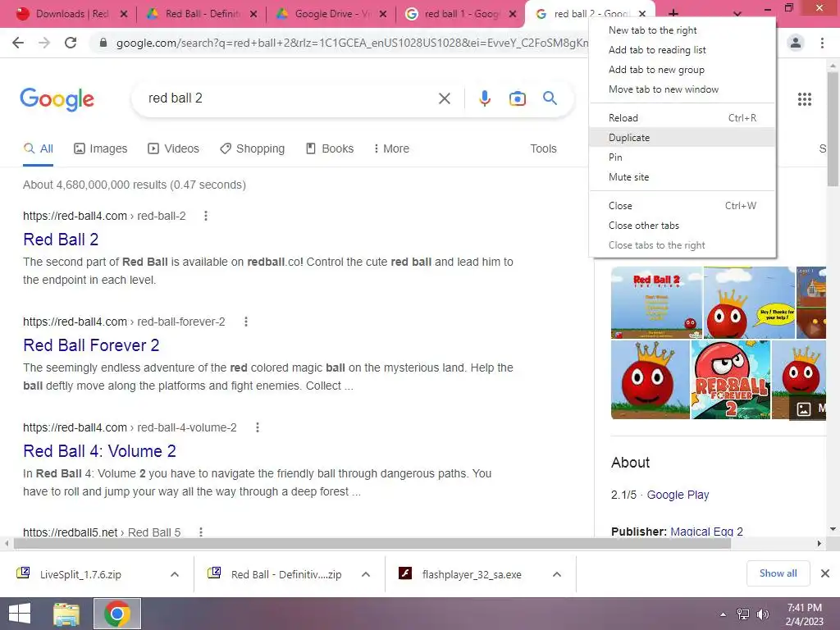This screenshot has height=630, width=840.
Task: Open the 'Red Ball 2' result link
Action: coord(61,240)
